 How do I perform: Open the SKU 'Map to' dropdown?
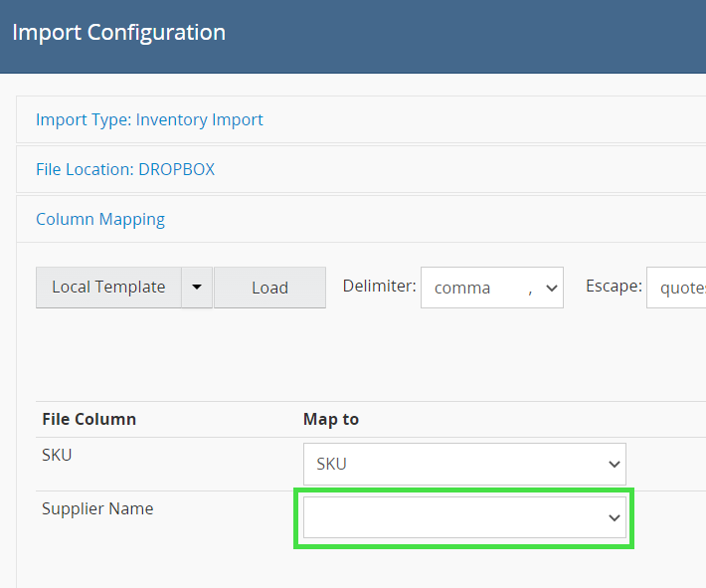coord(463,465)
